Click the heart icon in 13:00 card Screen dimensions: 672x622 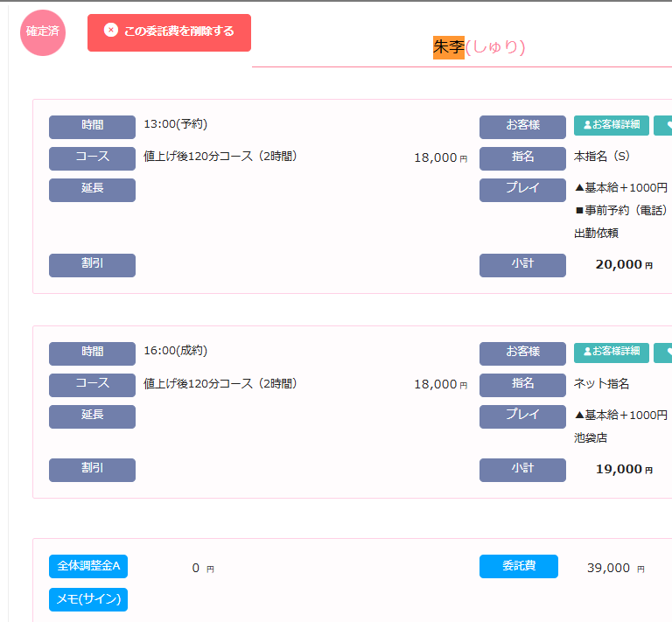(x=664, y=125)
